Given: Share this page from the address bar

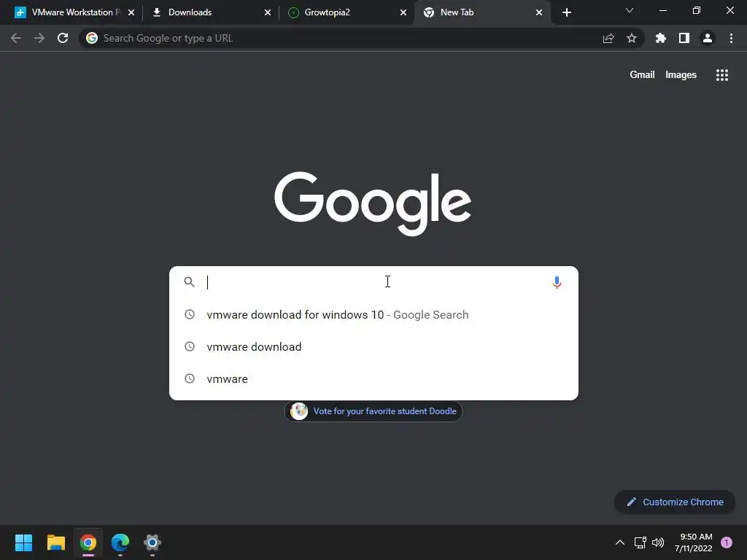Looking at the screenshot, I should (608, 38).
